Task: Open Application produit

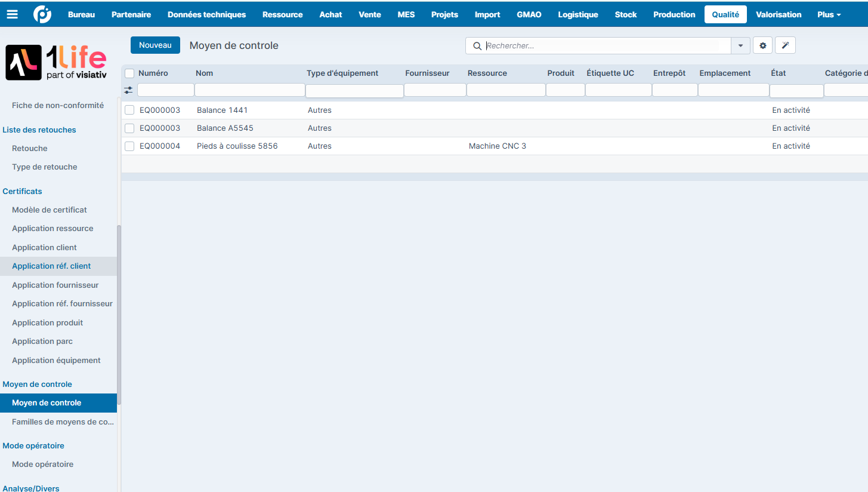Action: pos(48,322)
